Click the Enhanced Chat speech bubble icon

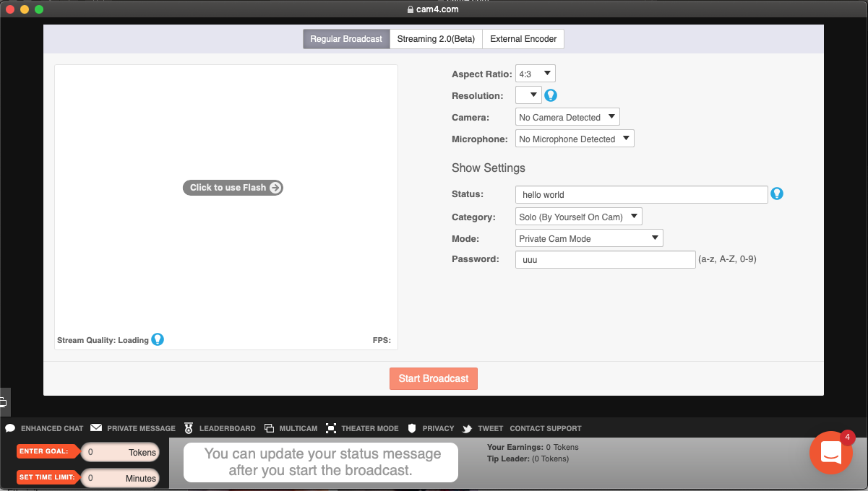pyautogui.click(x=10, y=428)
